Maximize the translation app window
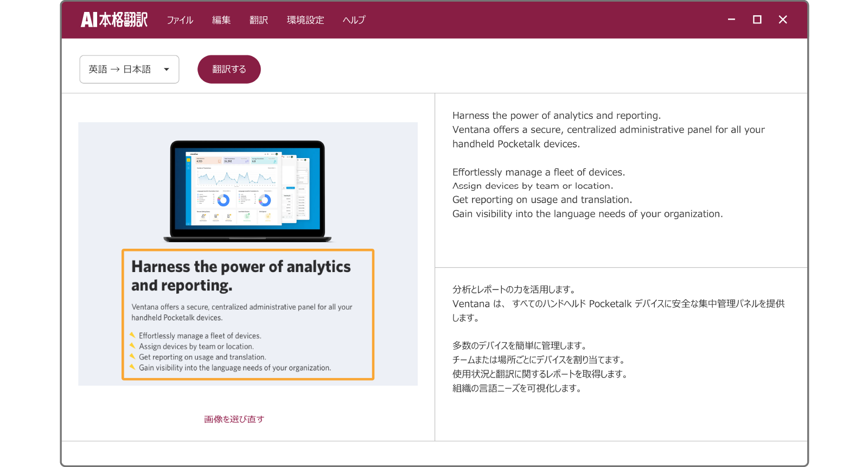This screenshot has width=868, height=467. (x=757, y=20)
